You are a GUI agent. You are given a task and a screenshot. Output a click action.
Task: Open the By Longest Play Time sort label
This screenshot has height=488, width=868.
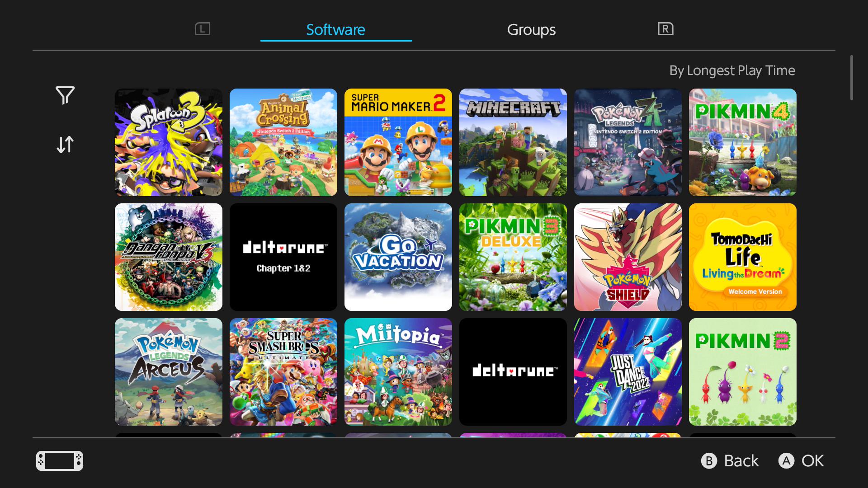tap(732, 70)
